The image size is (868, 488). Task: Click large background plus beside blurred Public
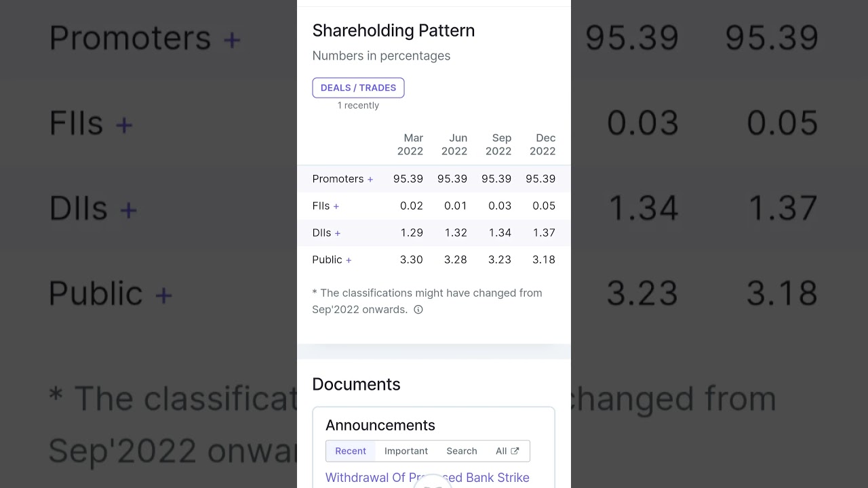(x=163, y=295)
